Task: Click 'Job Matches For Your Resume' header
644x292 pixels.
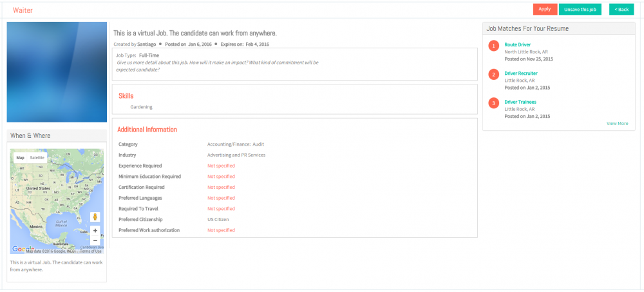Action: click(x=558, y=28)
